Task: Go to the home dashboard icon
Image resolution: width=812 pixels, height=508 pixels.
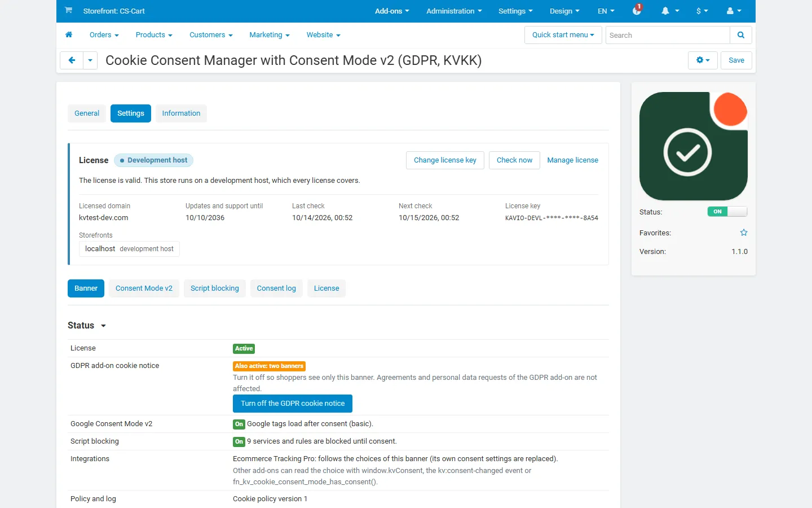Action: tap(69, 35)
